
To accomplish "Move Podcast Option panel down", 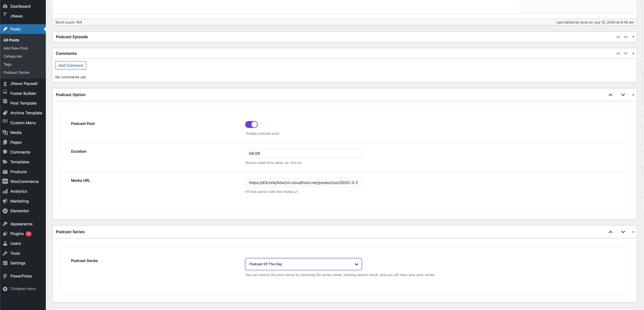I will coord(623,95).
